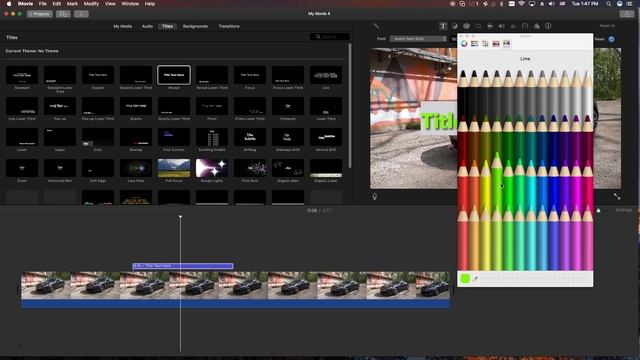Image resolution: width=640 pixels, height=360 pixels.
Task: Select the cropping tool icon
Action: click(478, 26)
